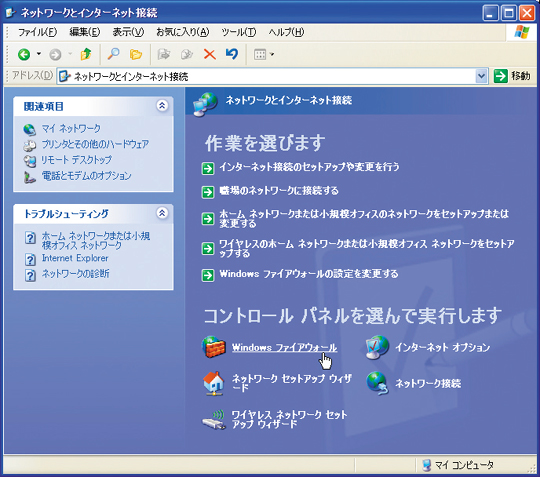Click the green 移動 Go arrow button

500,76
